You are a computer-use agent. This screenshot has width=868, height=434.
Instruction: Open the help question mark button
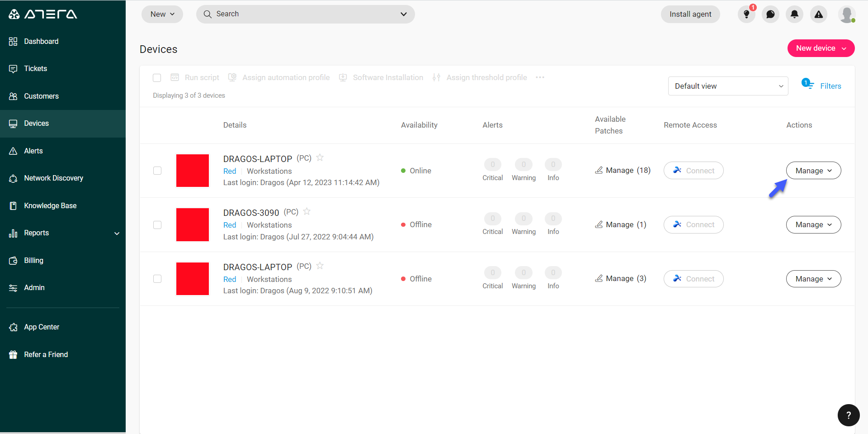pyautogui.click(x=848, y=415)
